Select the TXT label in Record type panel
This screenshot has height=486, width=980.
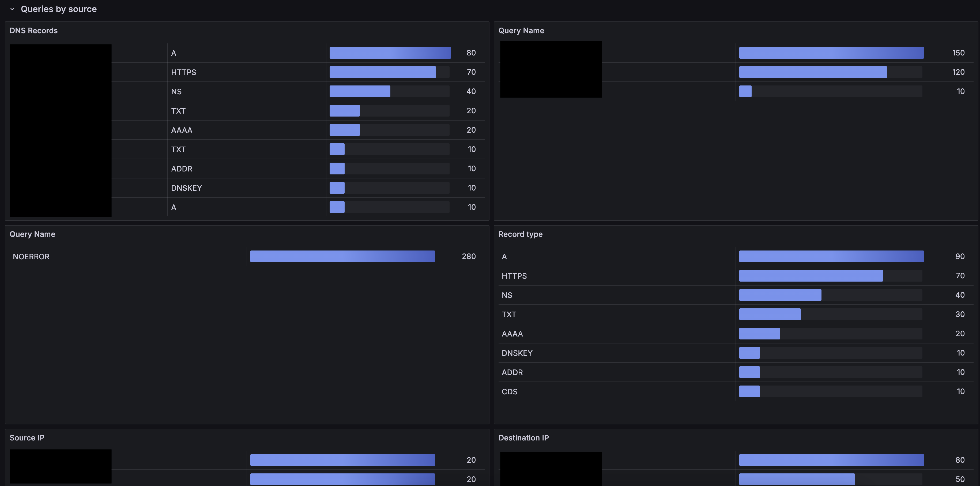click(x=509, y=314)
